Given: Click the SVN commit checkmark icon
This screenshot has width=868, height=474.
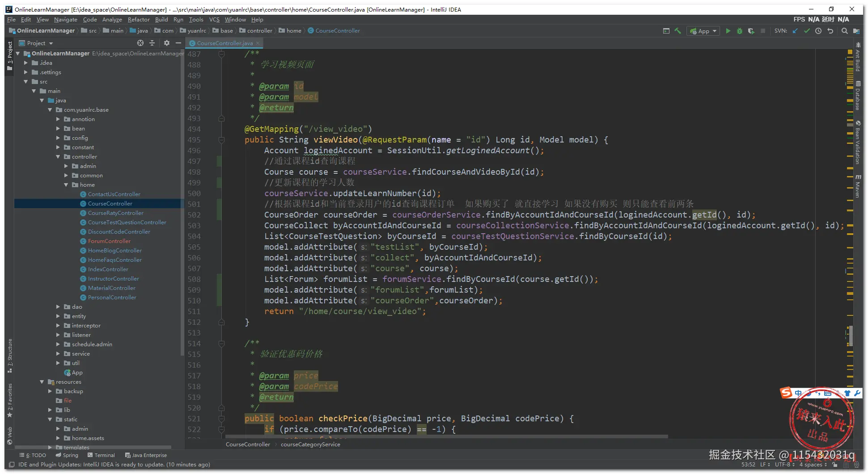Looking at the screenshot, I should click(807, 31).
